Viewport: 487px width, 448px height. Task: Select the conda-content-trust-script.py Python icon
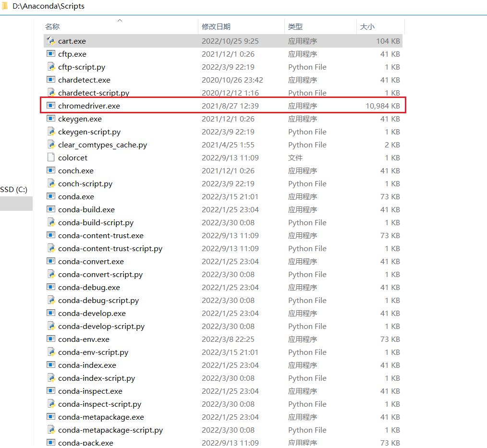(51, 248)
